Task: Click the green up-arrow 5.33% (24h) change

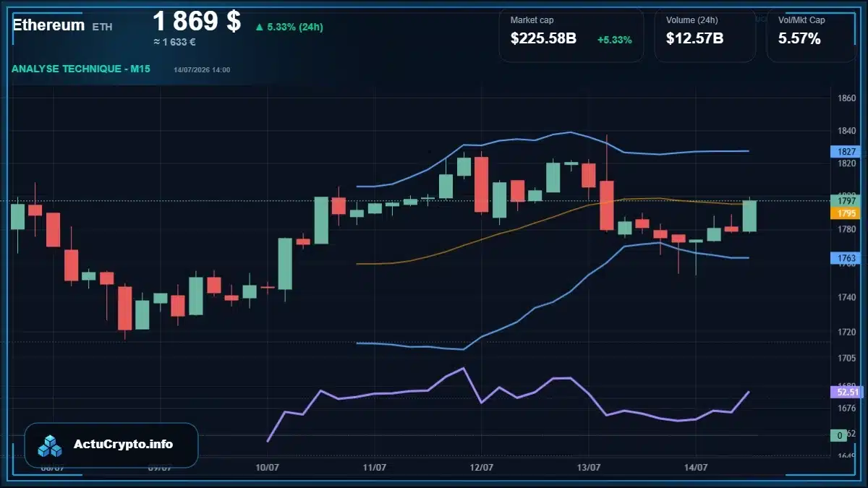Action: pyautogui.click(x=289, y=27)
